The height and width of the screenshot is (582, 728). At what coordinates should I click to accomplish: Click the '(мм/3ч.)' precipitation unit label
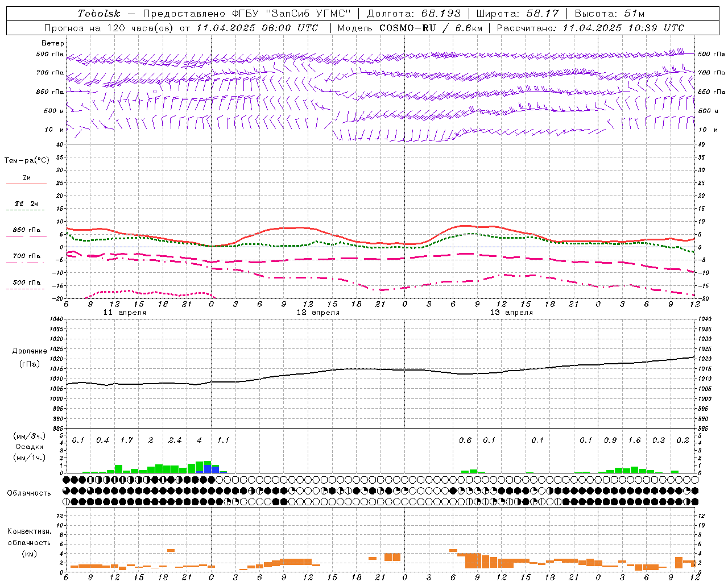click(30, 436)
